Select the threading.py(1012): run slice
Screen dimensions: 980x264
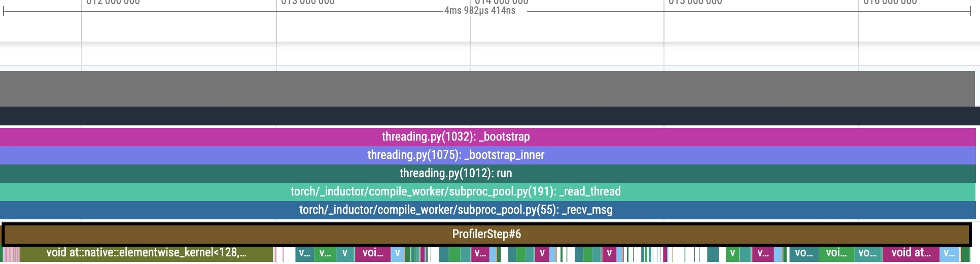click(x=487, y=173)
